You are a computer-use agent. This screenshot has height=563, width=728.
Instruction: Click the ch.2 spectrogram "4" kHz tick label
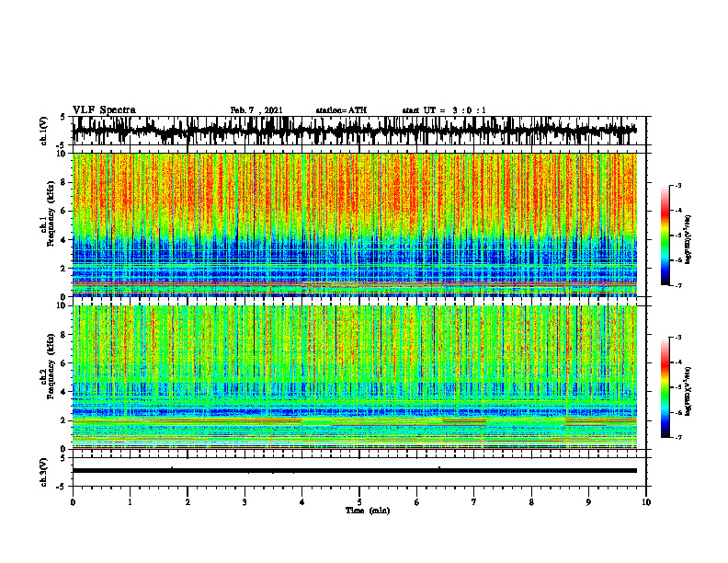[x=63, y=392]
